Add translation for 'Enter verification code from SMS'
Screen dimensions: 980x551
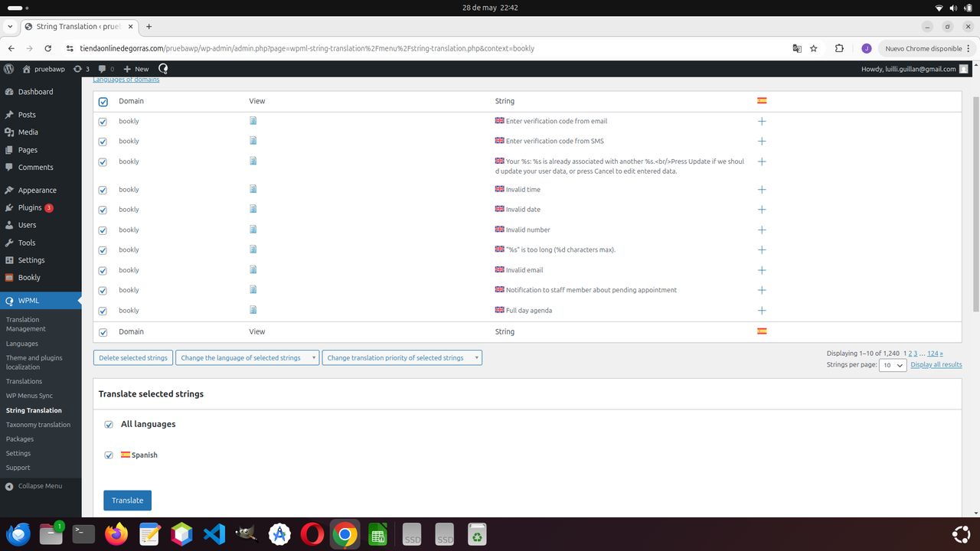762,141
